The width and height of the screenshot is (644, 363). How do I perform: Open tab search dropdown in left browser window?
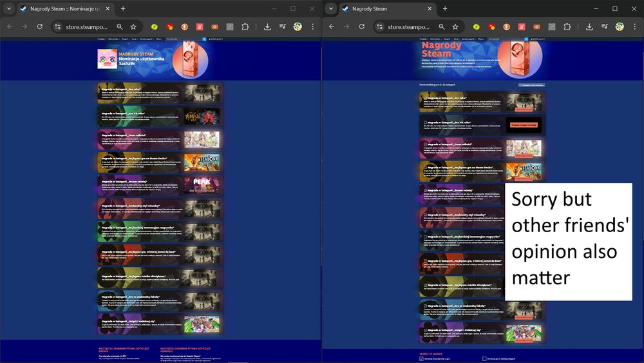click(8, 8)
